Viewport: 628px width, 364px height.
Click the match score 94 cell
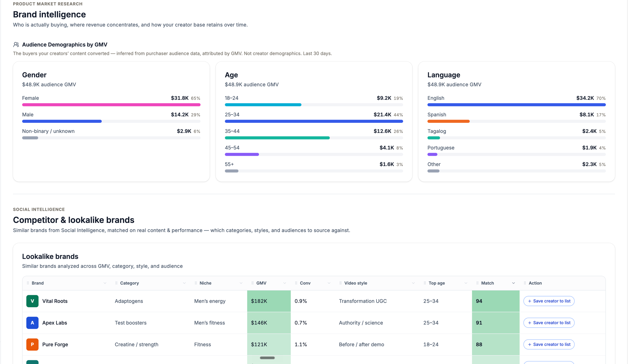tap(496, 301)
